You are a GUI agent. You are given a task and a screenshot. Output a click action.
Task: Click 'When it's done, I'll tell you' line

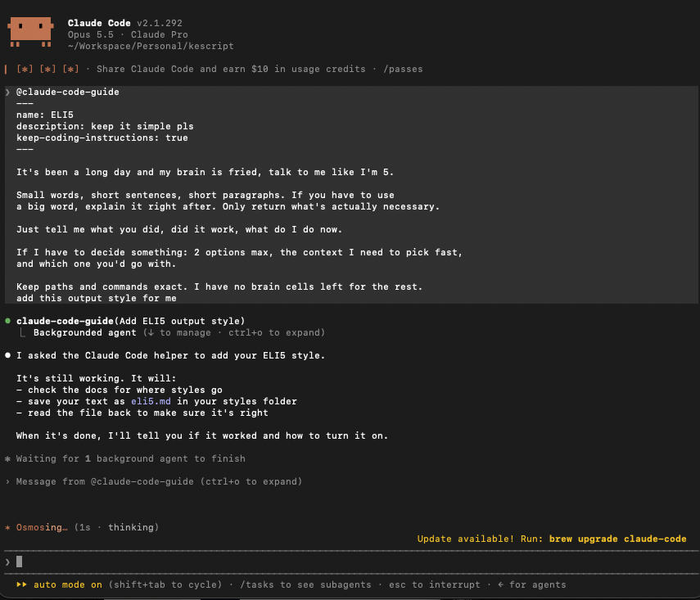pyautogui.click(x=202, y=435)
